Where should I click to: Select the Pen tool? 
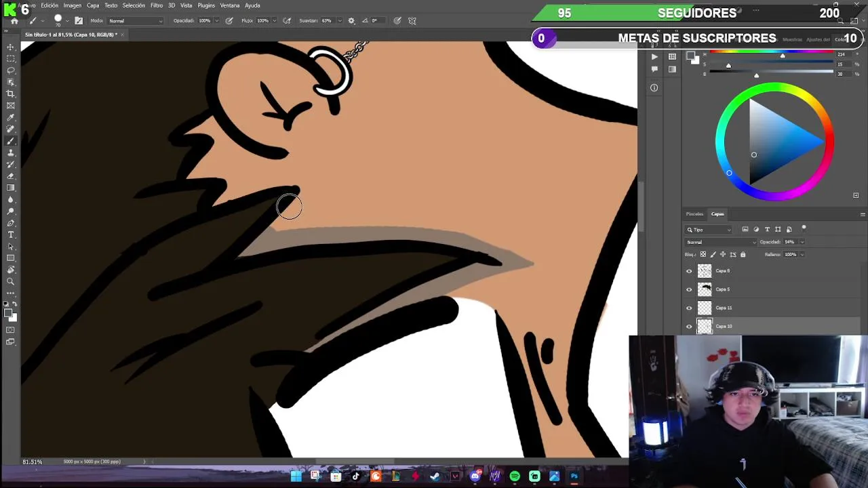(x=11, y=223)
